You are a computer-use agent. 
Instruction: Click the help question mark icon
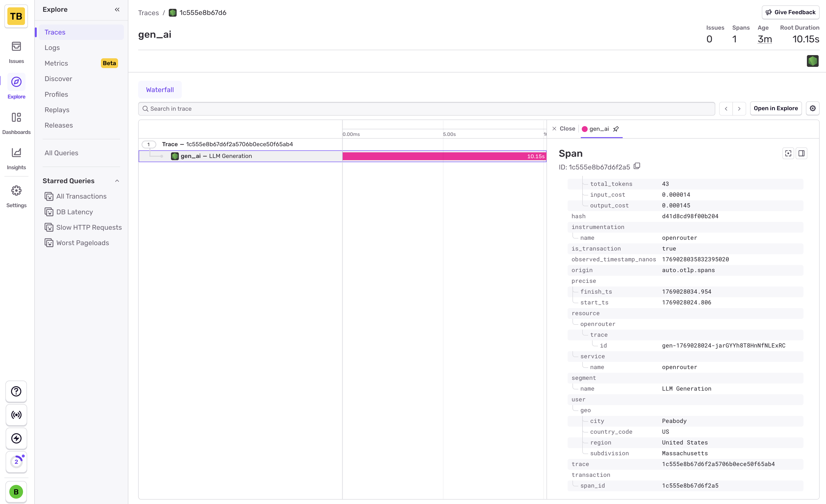click(x=16, y=391)
